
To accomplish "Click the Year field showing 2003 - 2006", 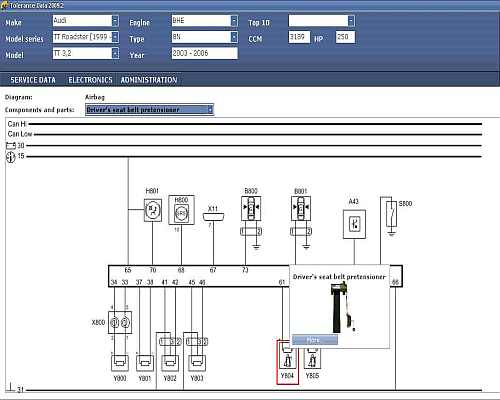I will 205,53.
